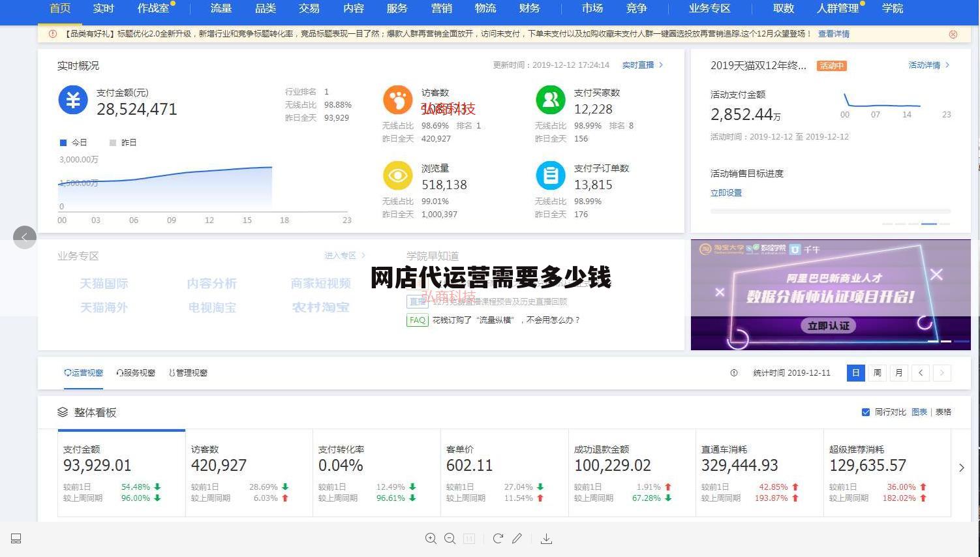980x557 pixels.
Task: Open the 市场 navigation item
Action: pyautogui.click(x=592, y=8)
